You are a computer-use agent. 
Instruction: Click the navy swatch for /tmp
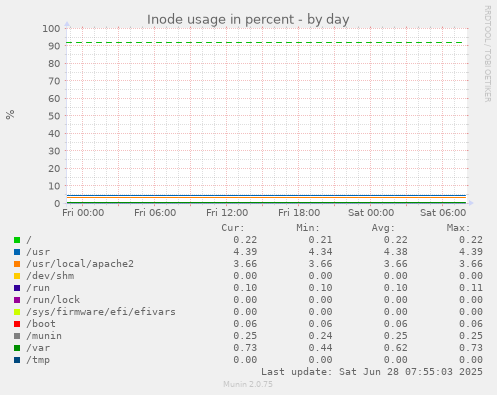17,360
